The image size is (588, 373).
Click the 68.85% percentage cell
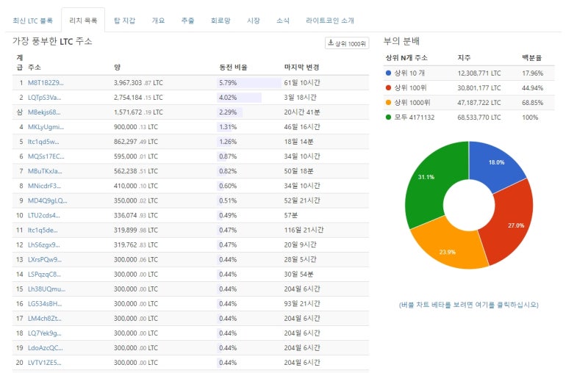click(532, 102)
